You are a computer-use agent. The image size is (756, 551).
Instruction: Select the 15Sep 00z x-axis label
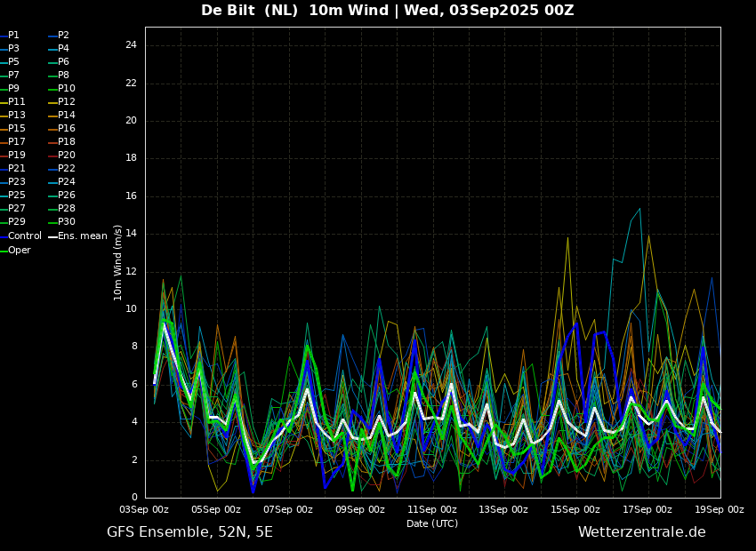click(x=575, y=510)
